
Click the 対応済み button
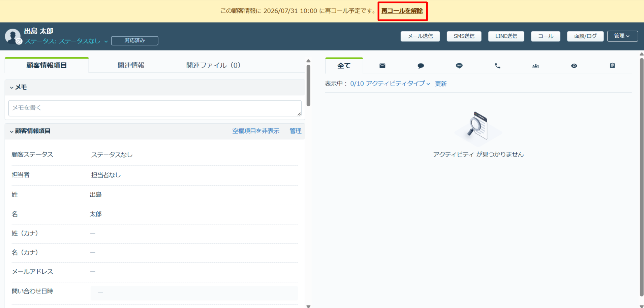(135, 40)
